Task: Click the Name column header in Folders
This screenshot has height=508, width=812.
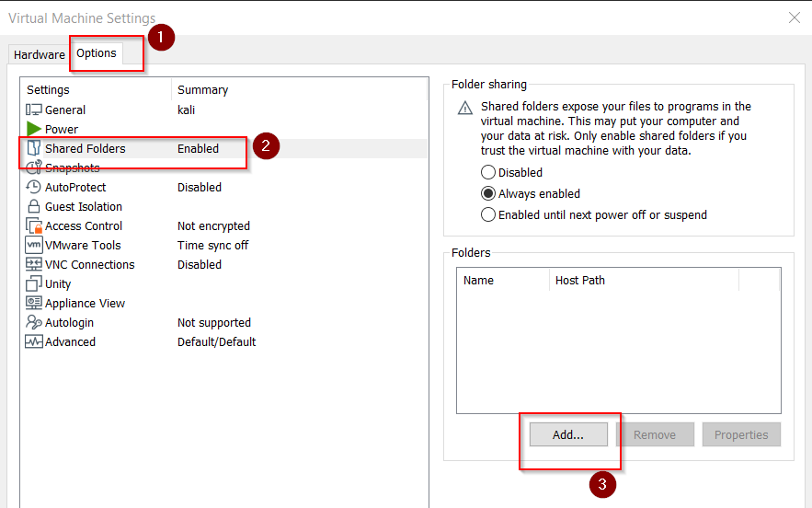Action: point(502,280)
